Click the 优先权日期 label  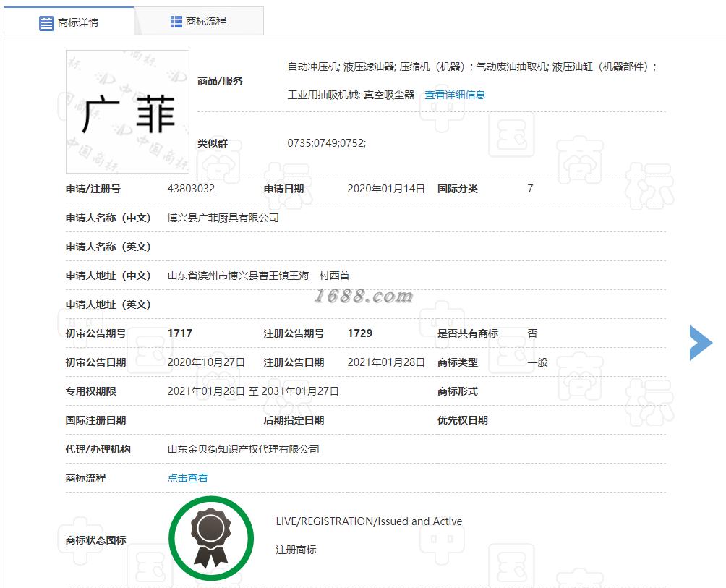pyautogui.click(x=463, y=420)
